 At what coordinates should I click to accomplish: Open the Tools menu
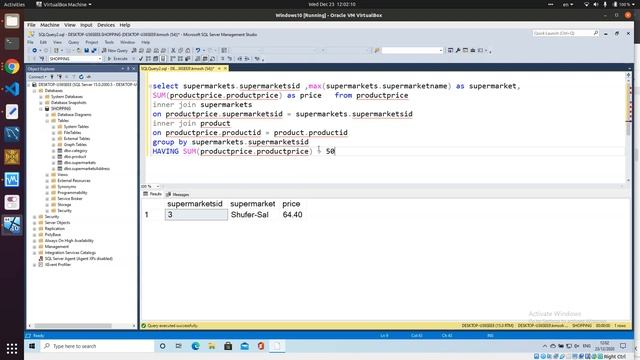pos(109,42)
